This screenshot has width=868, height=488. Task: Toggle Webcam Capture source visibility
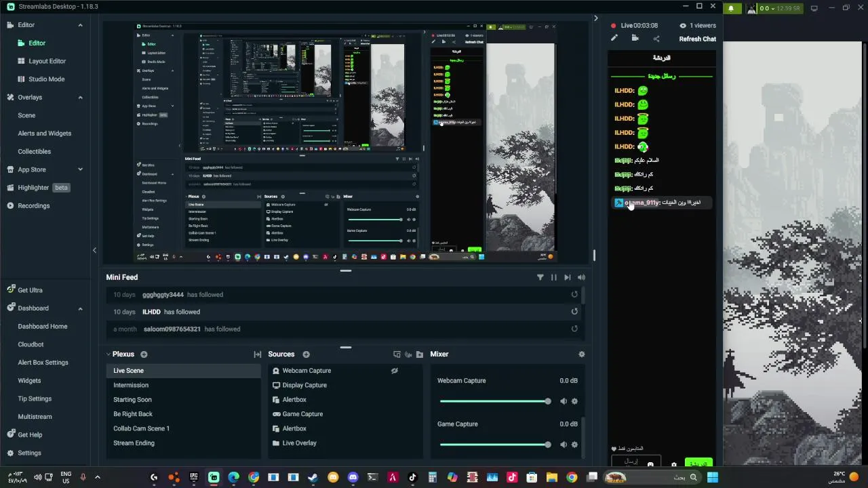(x=395, y=371)
